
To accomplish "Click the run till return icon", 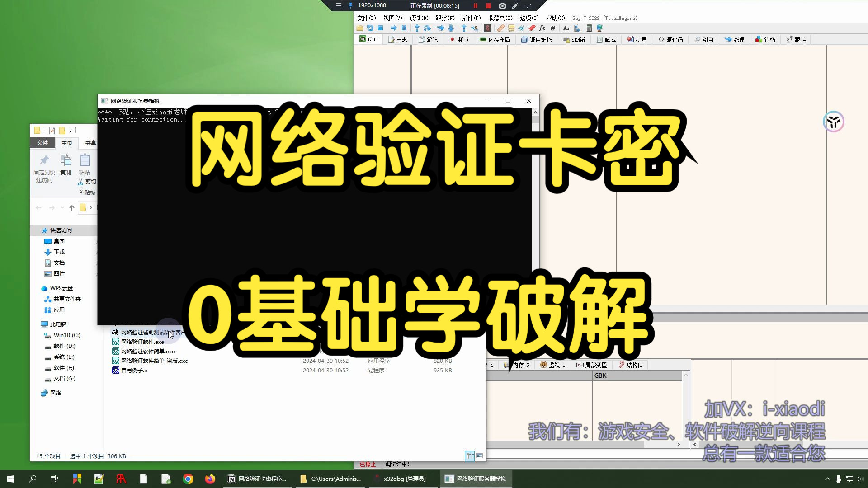I will 464,28.
